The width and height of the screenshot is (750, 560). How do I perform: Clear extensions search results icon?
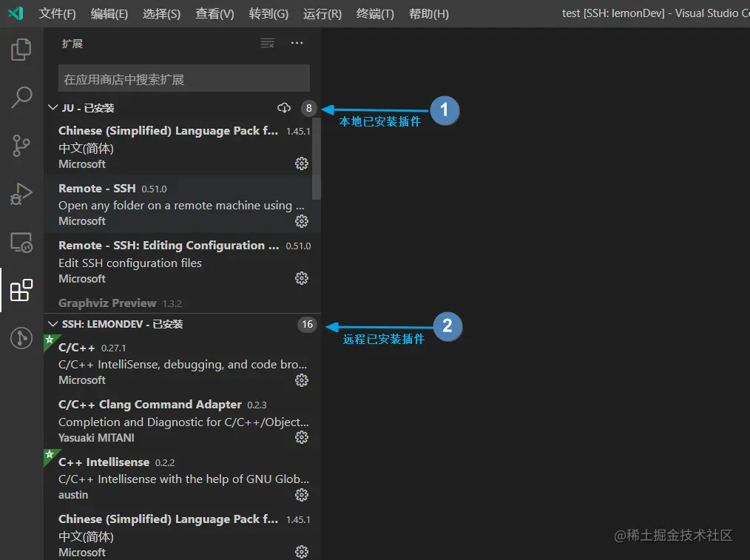pos(267,44)
